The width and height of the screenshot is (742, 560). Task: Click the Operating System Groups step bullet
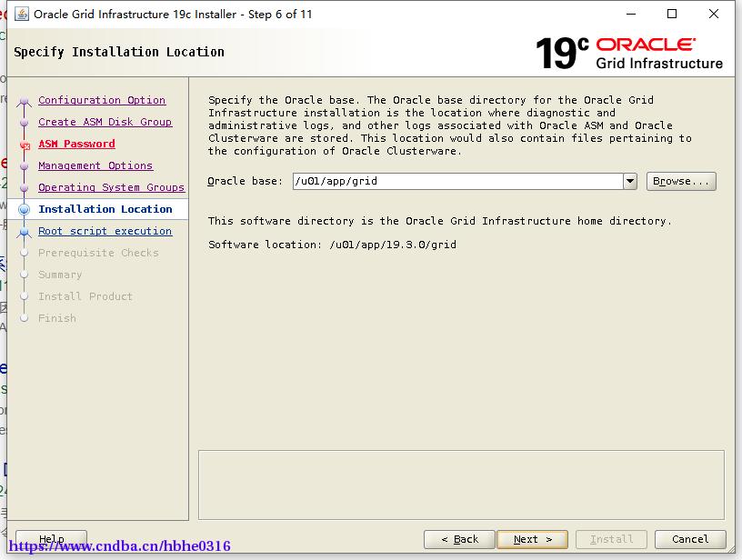click(x=25, y=188)
